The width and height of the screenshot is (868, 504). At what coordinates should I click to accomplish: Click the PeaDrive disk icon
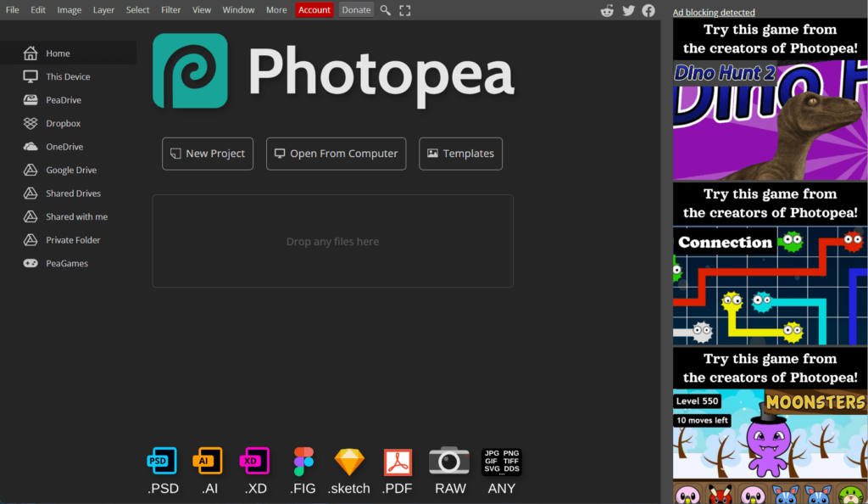[31, 99]
